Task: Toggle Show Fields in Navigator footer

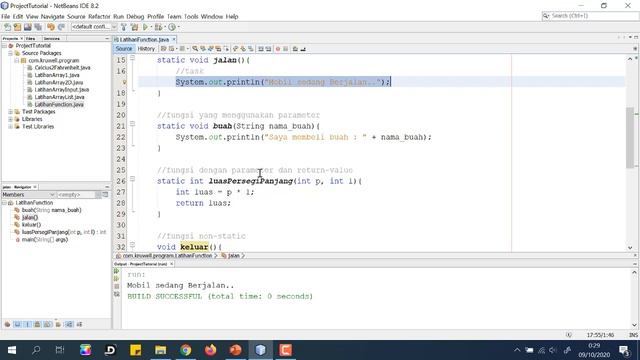Action: pyautogui.click(x=18, y=324)
